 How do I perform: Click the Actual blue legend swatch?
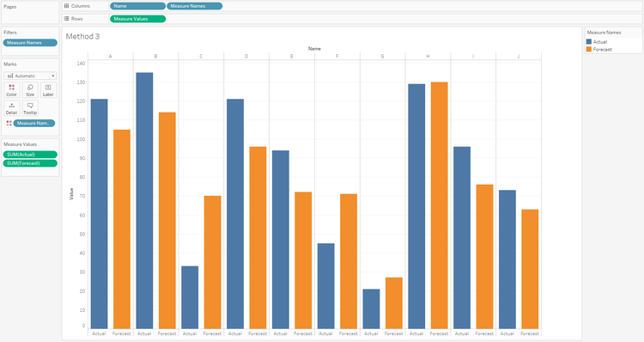pyautogui.click(x=588, y=41)
